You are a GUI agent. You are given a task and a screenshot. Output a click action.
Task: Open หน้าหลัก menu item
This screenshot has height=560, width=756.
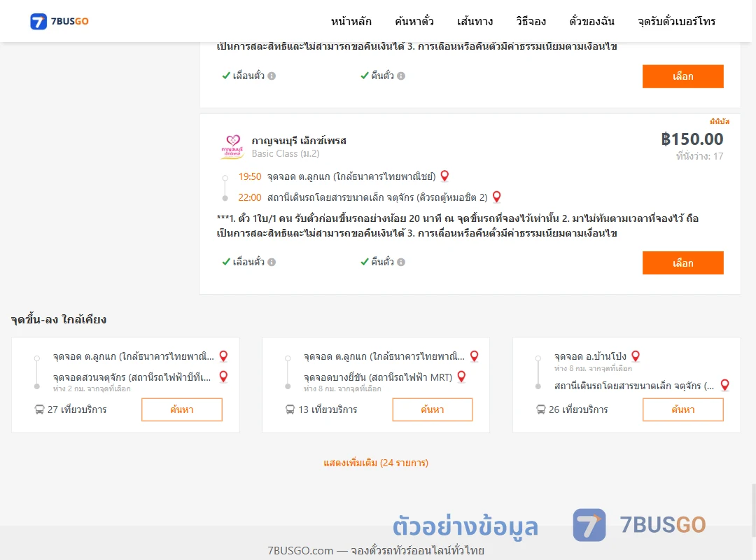(x=351, y=22)
